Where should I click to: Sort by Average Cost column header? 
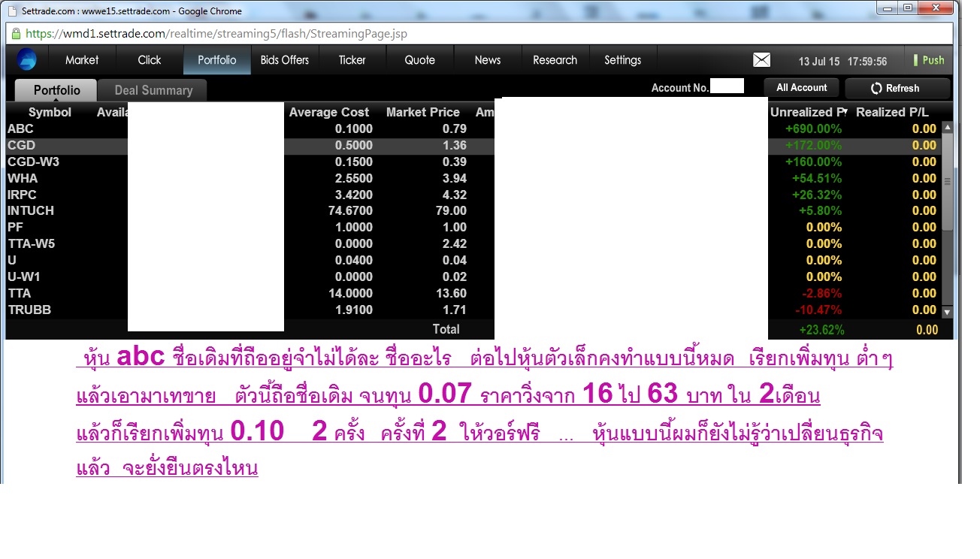329,112
